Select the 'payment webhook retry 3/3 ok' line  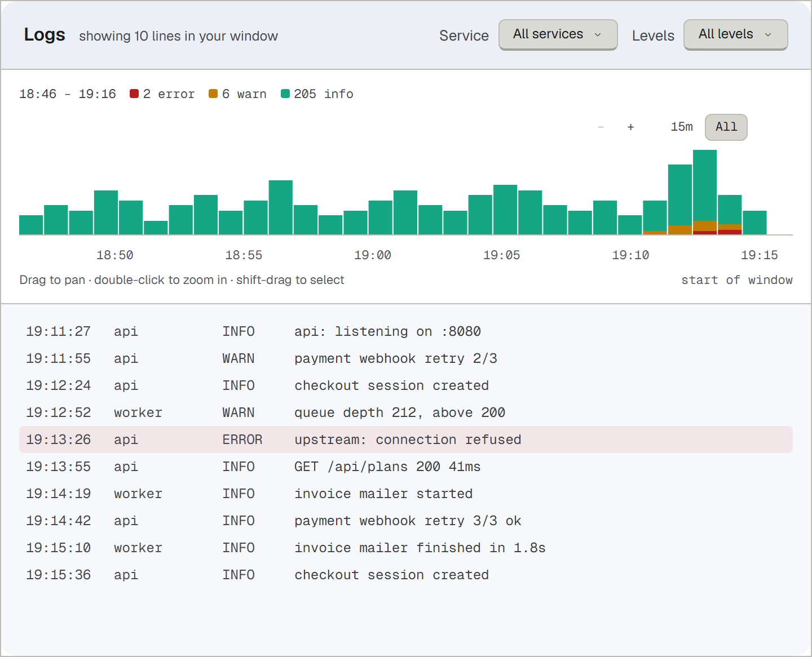click(x=406, y=521)
